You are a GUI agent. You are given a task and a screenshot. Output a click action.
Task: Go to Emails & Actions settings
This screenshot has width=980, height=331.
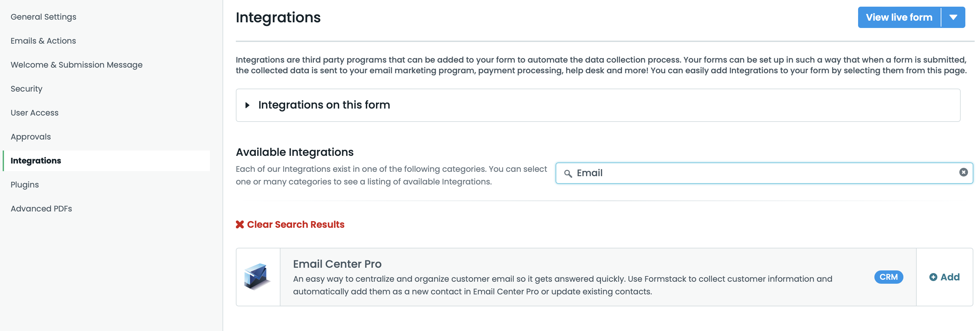43,41
